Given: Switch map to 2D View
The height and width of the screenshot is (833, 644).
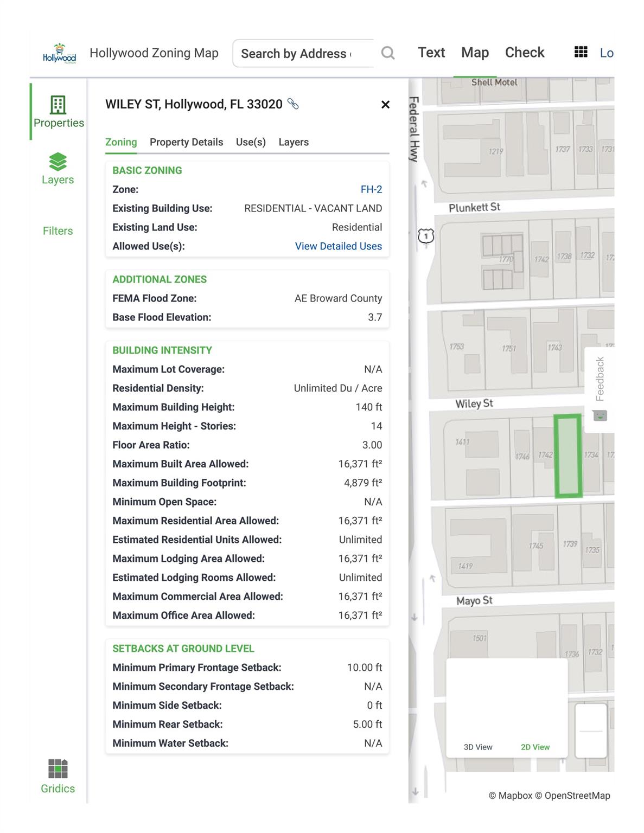Looking at the screenshot, I should [x=535, y=747].
